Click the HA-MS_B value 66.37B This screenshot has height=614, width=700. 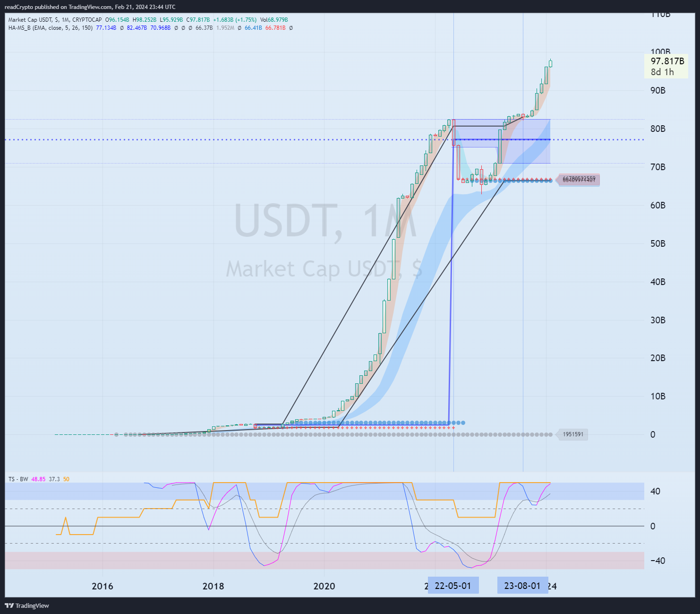(204, 28)
